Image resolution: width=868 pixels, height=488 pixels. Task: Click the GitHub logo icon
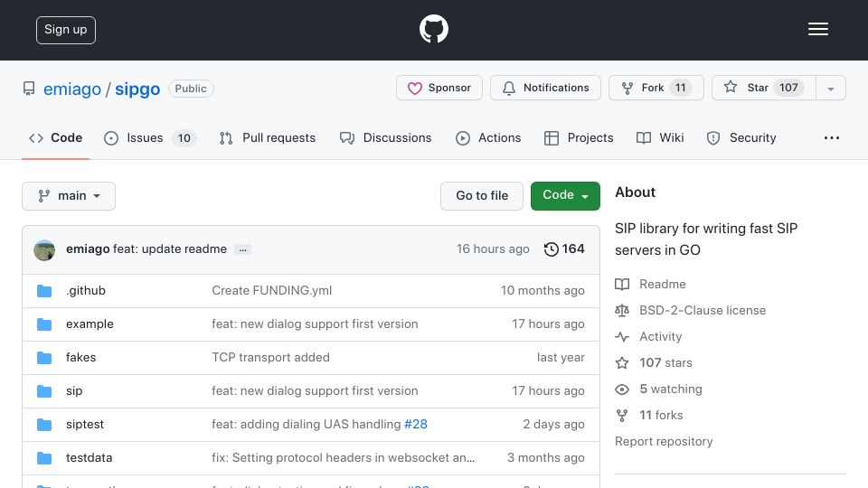[433, 29]
